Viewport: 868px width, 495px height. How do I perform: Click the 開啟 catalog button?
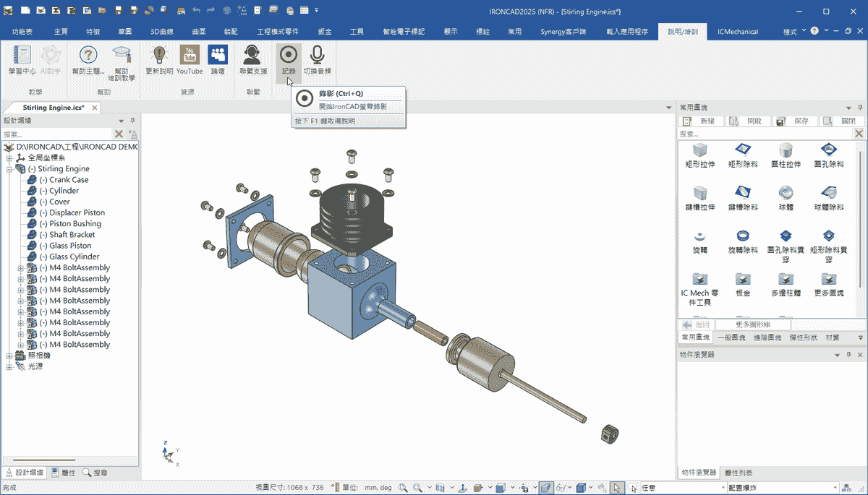(747, 121)
